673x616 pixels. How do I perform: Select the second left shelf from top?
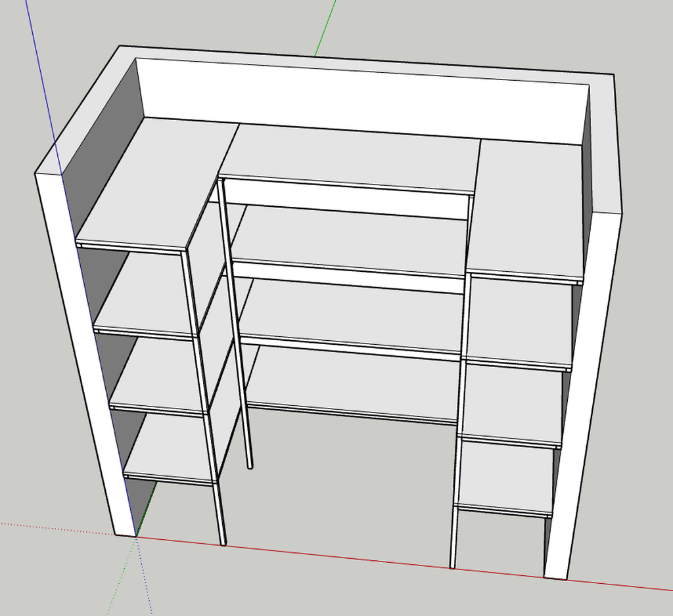(x=148, y=296)
